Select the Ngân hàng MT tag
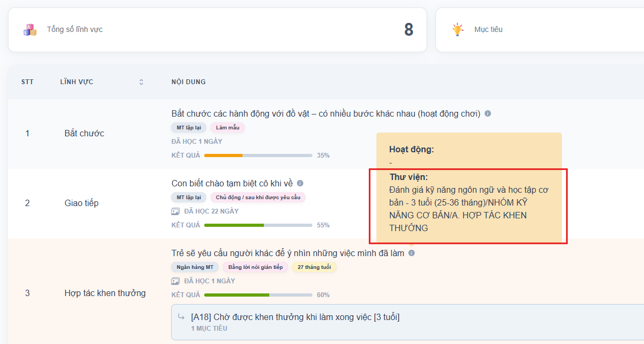This screenshot has height=344, width=644. (195, 267)
